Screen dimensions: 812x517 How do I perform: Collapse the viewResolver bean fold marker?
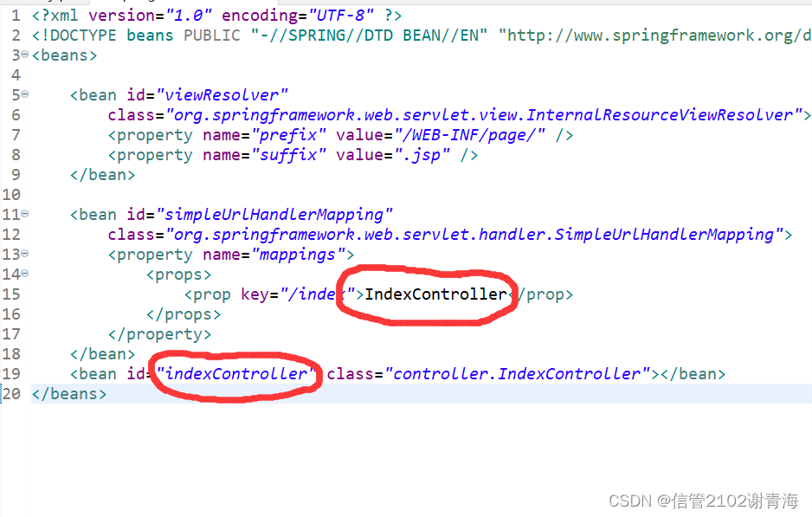(x=24, y=94)
